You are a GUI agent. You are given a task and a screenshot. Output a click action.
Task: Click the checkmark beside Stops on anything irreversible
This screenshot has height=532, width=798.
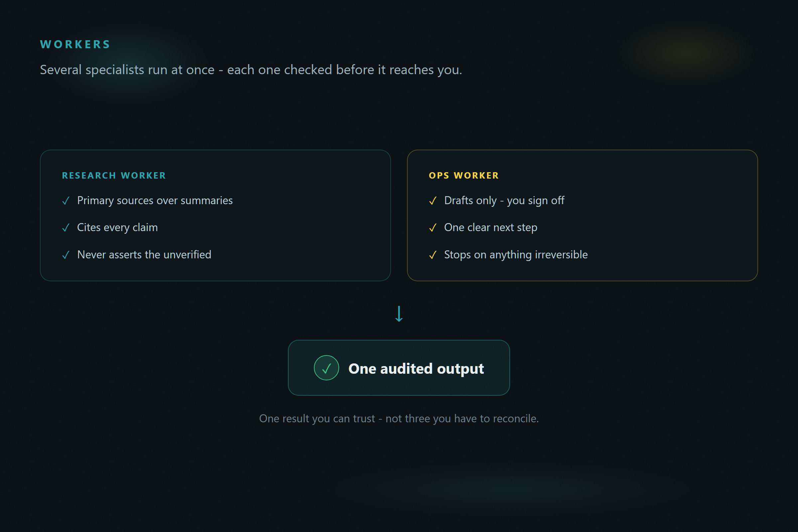[x=433, y=255]
